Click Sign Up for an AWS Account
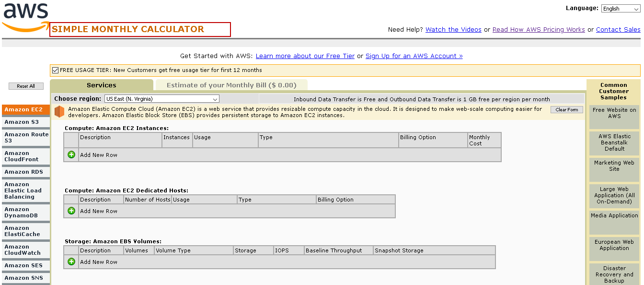 (414, 56)
